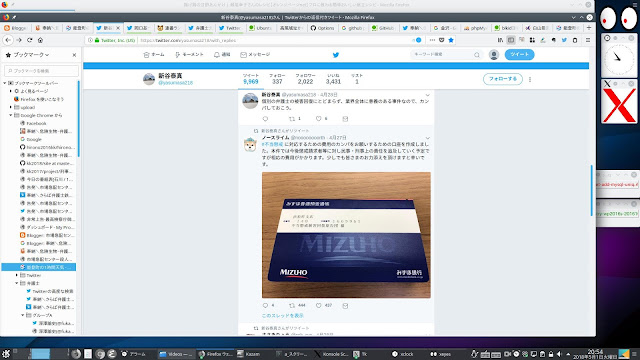Click the Twitter search magnifier icon

pos(477,55)
